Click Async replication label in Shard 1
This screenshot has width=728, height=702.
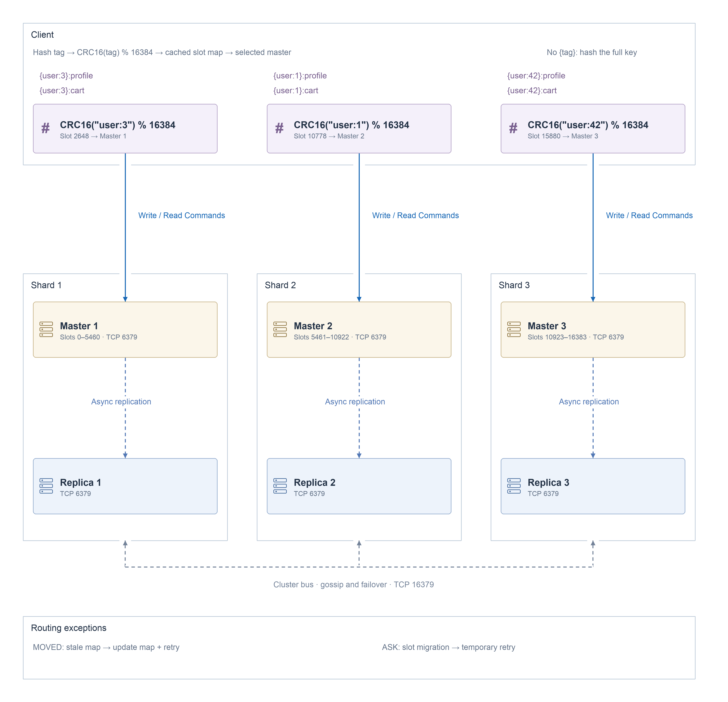point(121,402)
